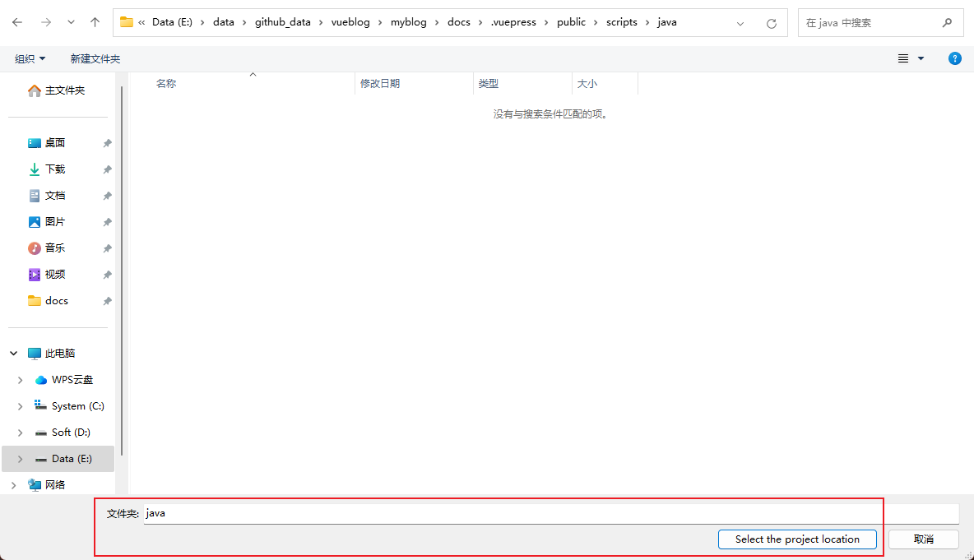Click pin icon next to docs
The width and height of the screenshot is (974, 560).
point(107,301)
